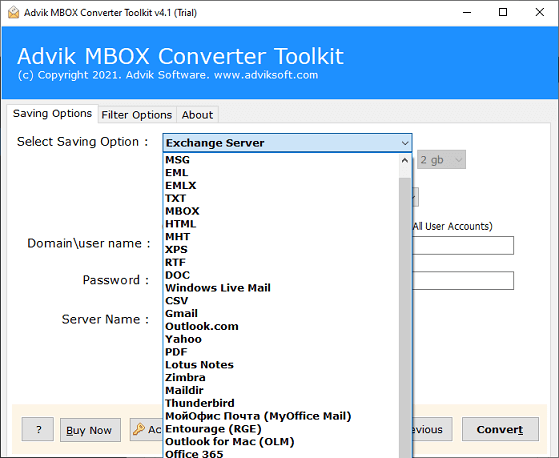Click the dropdown list scroll up arrow
Viewport: 559px width, 458px height.
[x=405, y=160]
